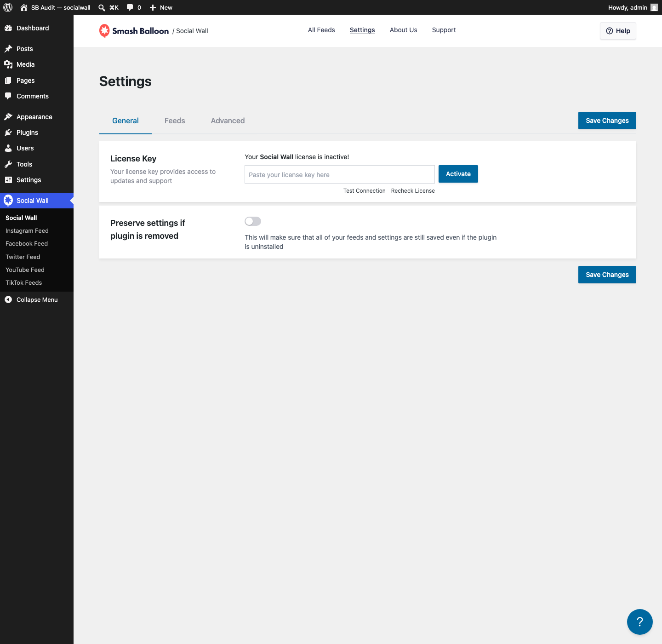
Task: Click the question mark icon in Help button
Action: pyautogui.click(x=610, y=31)
